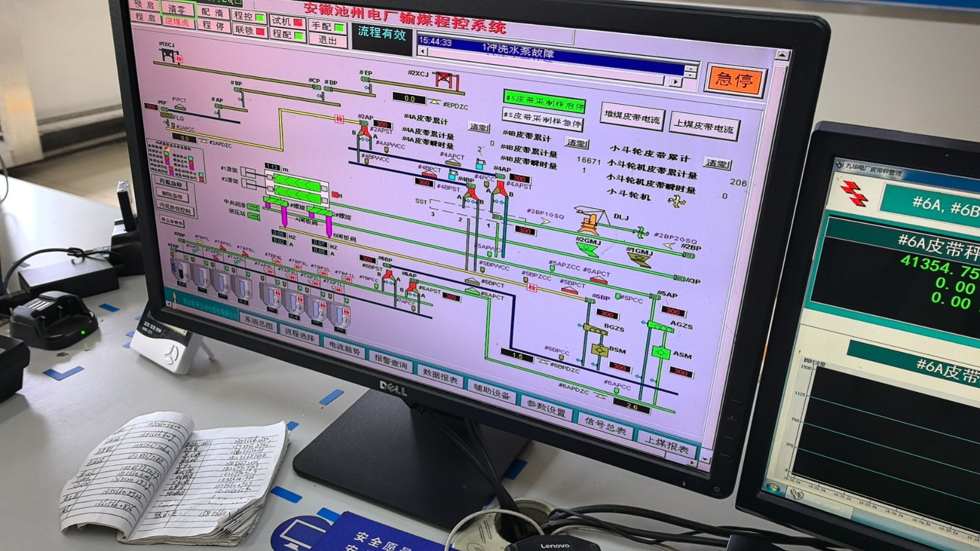The height and width of the screenshot is (551, 980).
Task: Click the #6APDZC belt scale icon
Action: pos(600,395)
